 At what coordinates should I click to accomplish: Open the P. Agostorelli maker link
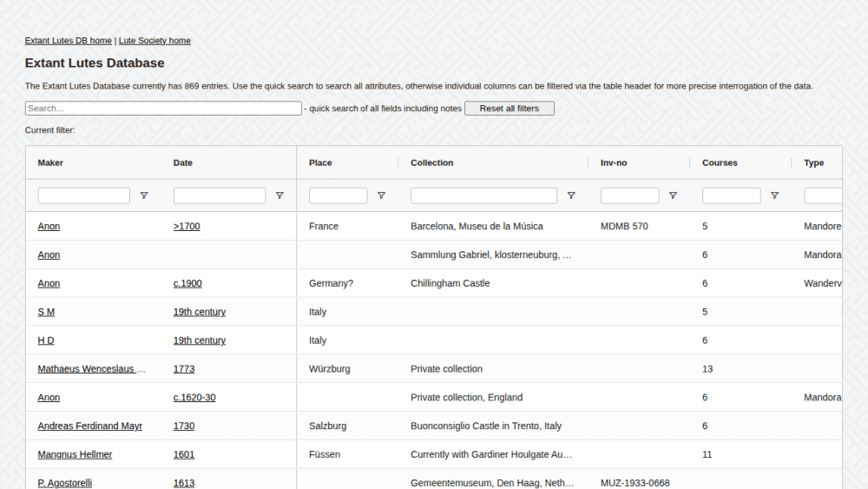pos(65,483)
